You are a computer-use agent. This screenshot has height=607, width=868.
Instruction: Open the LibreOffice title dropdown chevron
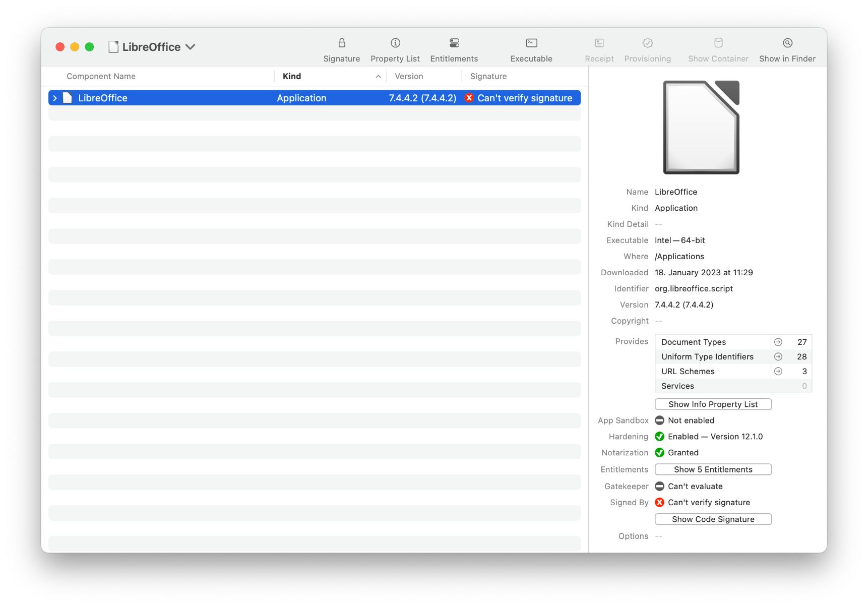point(191,47)
